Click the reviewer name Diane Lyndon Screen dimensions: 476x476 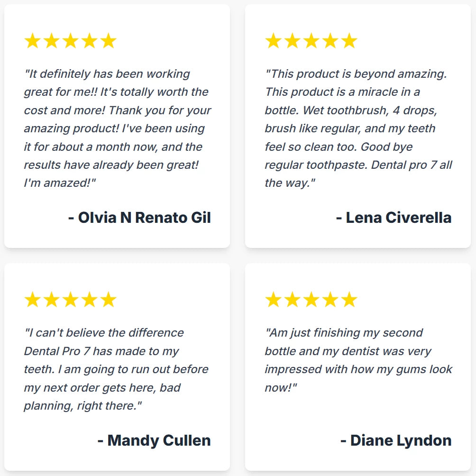coord(396,440)
